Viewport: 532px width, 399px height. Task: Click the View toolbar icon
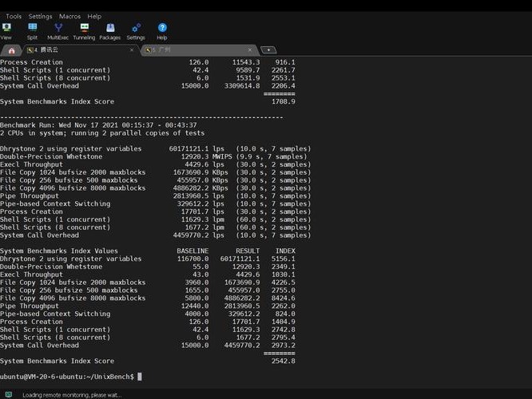[x=6, y=32]
